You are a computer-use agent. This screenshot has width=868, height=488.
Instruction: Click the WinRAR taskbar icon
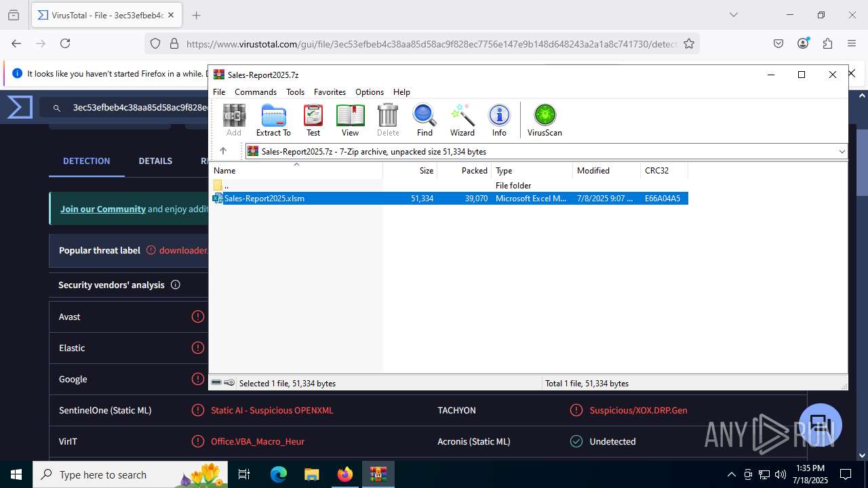(x=378, y=474)
